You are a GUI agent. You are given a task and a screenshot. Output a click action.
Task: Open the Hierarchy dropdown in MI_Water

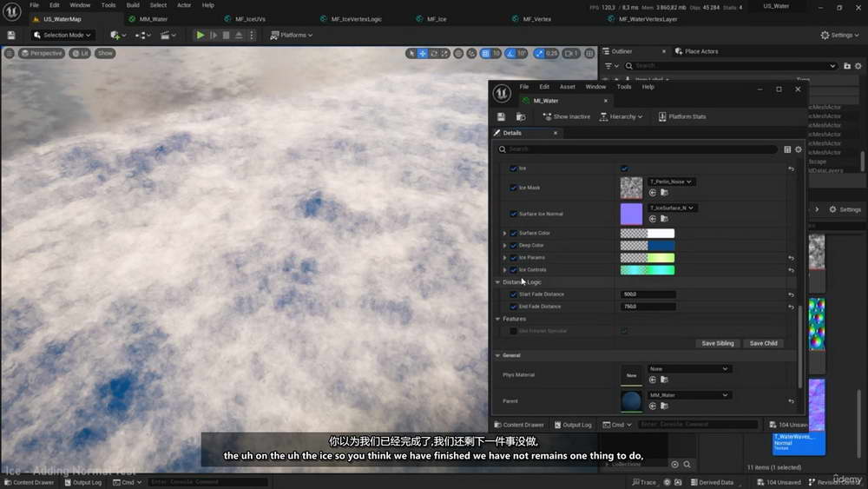pyautogui.click(x=621, y=117)
